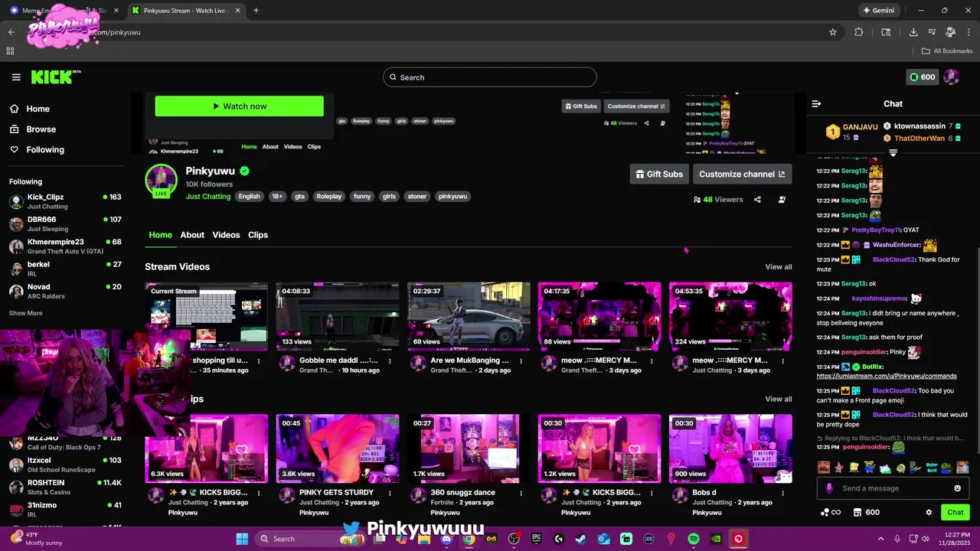
Task: Select the large About tab above Stream Videos
Action: [192, 235]
